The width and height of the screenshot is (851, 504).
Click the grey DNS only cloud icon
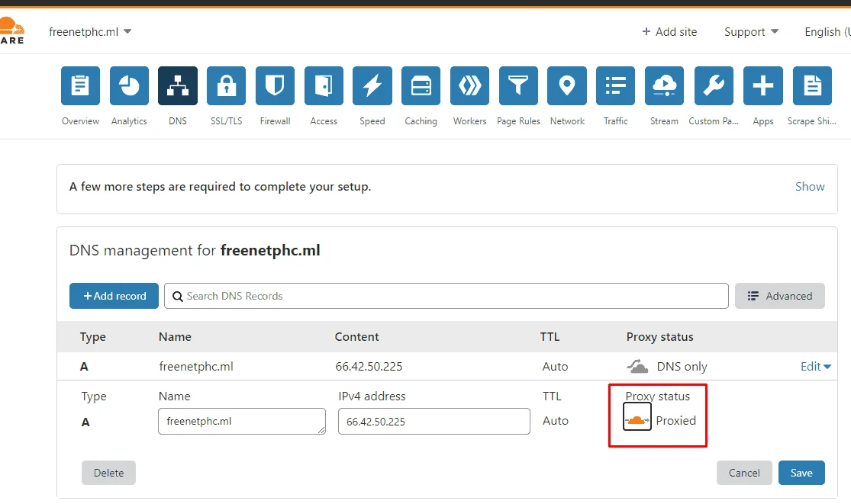click(637, 366)
